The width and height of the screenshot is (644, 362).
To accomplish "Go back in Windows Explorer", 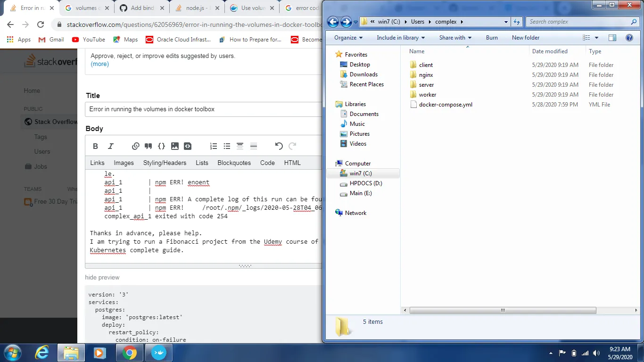I will (x=333, y=22).
